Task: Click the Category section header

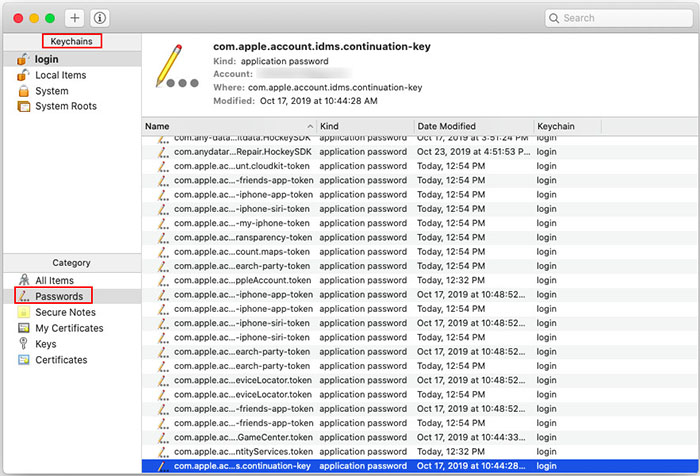Action: [71, 263]
